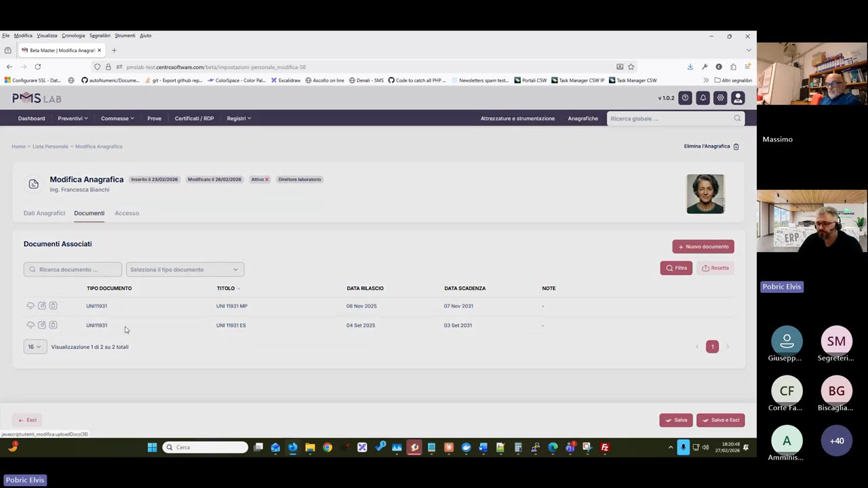Open the Windows Start button
The image size is (868, 488).
[x=152, y=447]
